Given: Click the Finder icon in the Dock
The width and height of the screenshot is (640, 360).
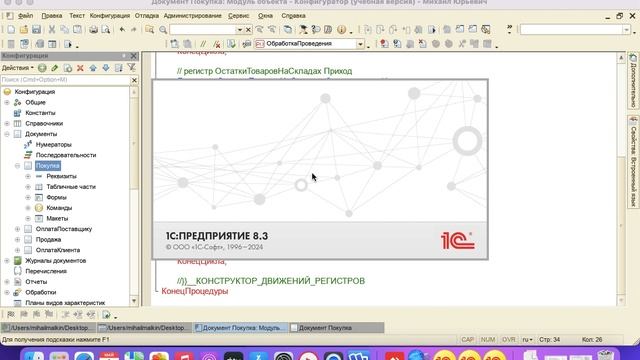Looking at the screenshot, I should pos(34,356).
